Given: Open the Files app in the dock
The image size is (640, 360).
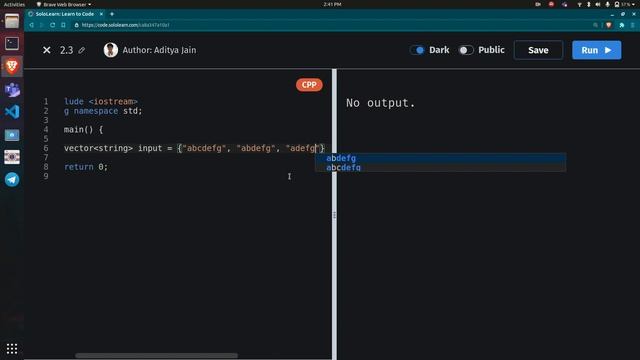Looking at the screenshot, I should [12, 21].
